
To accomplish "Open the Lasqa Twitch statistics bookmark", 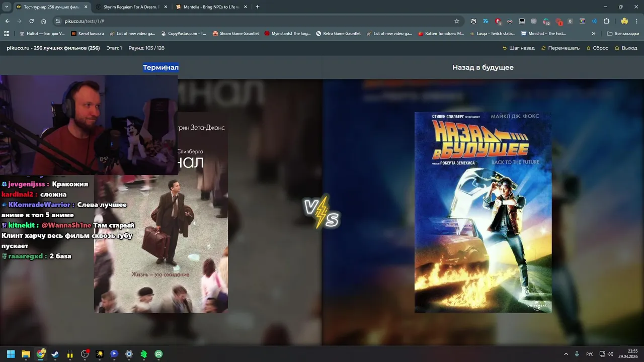I will pyautogui.click(x=492, y=34).
